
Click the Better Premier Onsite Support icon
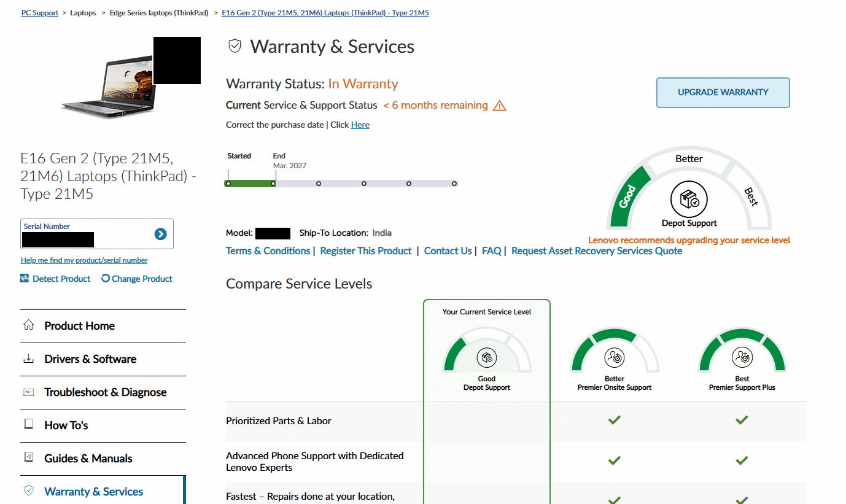click(615, 357)
